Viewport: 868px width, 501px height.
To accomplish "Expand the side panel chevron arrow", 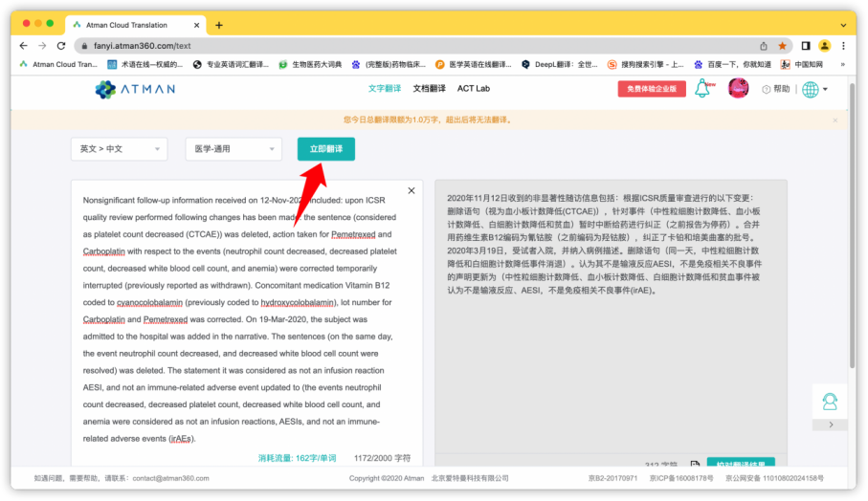I will point(831,425).
